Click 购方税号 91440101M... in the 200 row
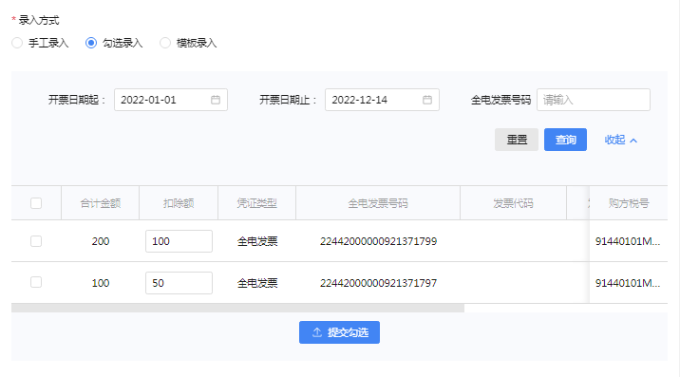Viewport: 680px width, 377px height. click(x=628, y=241)
